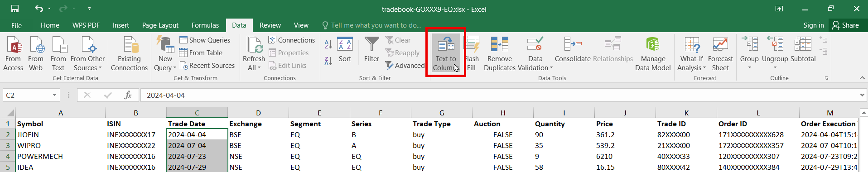Import data From Access
The width and height of the screenshot is (868, 172).
point(13,53)
